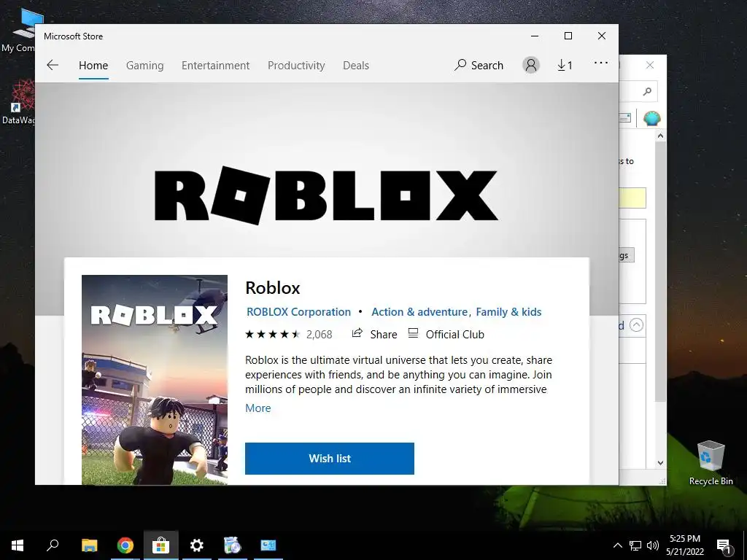
Task: Open the Windows Start menu
Action: [18, 545]
